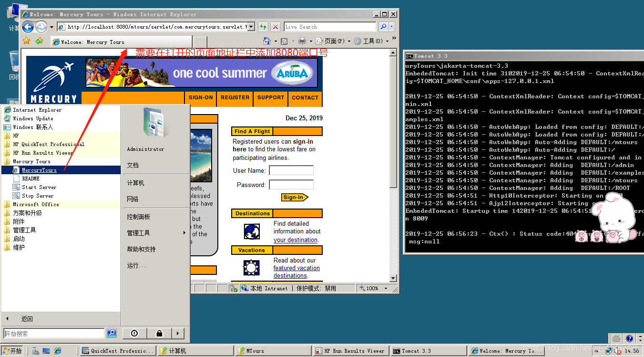Image resolution: width=644 pixels, height=357 pixels.
Task: Click the 开始搜索 Start search box
Action: pyautogui.click(x=54, y=333)
